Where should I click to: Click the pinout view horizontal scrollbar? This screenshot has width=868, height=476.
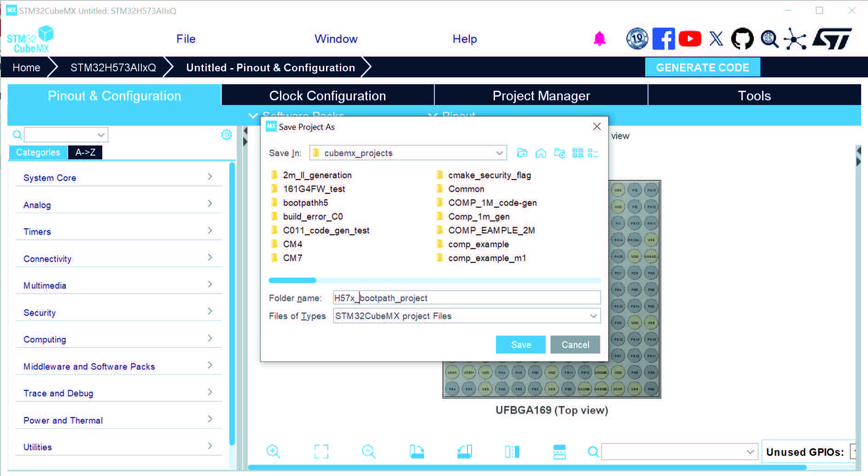527,468
